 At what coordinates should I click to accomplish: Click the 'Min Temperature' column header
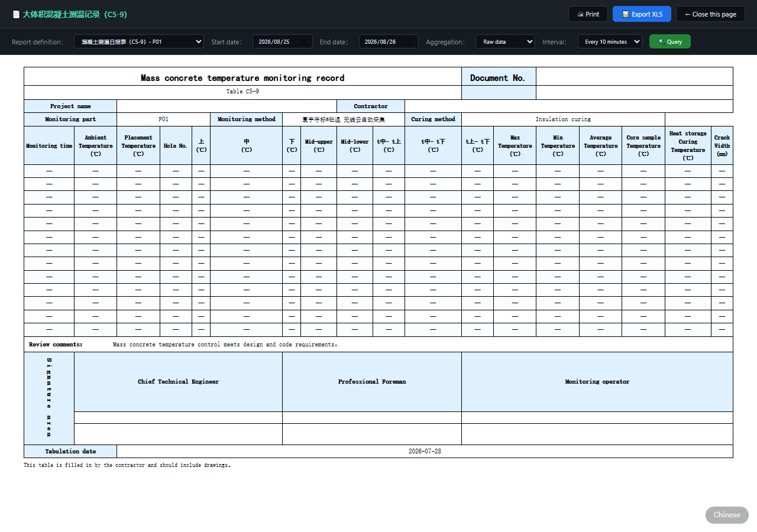tap(558, 145)
